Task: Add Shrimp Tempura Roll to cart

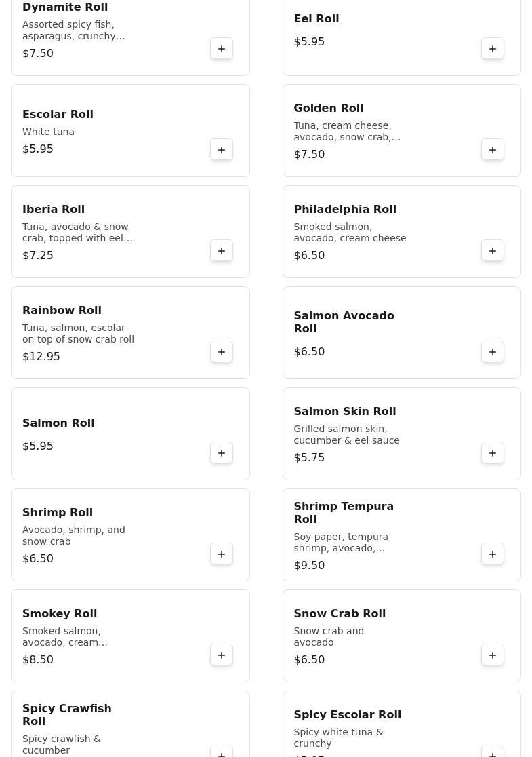Action: (493, 554)
